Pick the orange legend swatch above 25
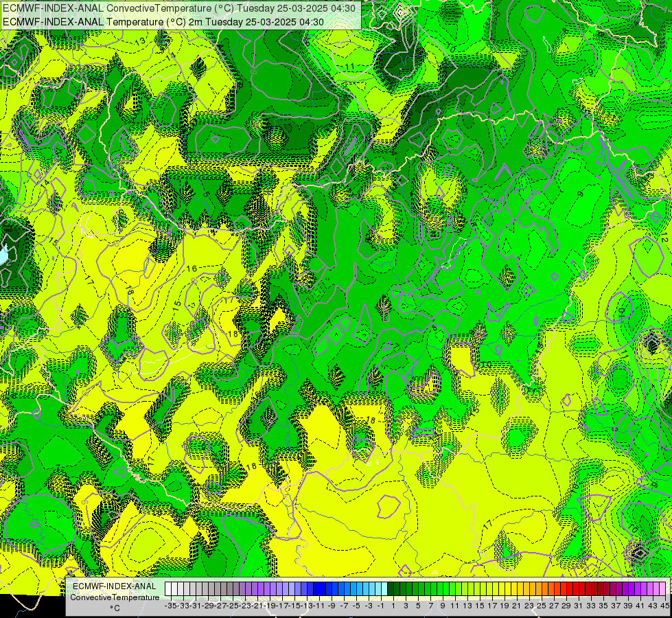The width and height of the screenshot is (672, 618). tap(539, 589)
